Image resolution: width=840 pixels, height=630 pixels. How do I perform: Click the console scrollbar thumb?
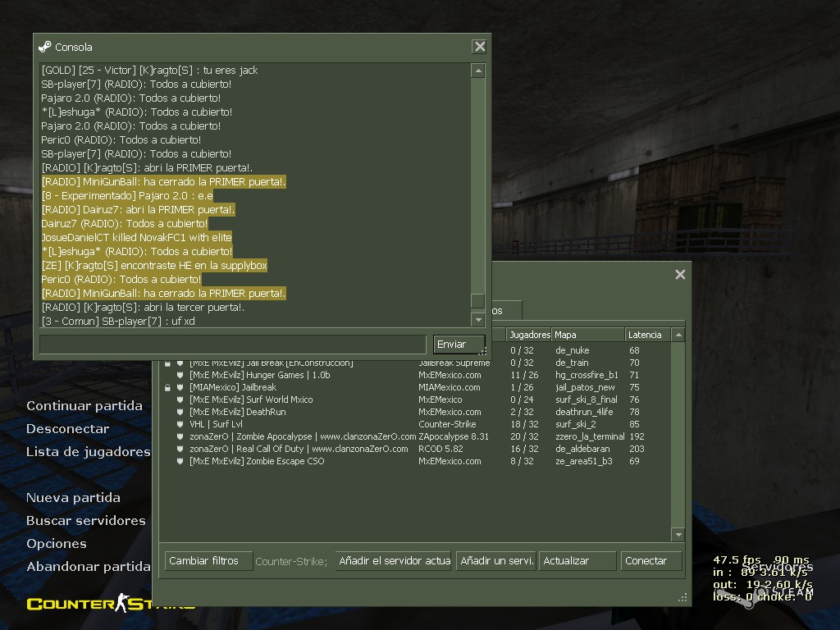click(478, 300)
